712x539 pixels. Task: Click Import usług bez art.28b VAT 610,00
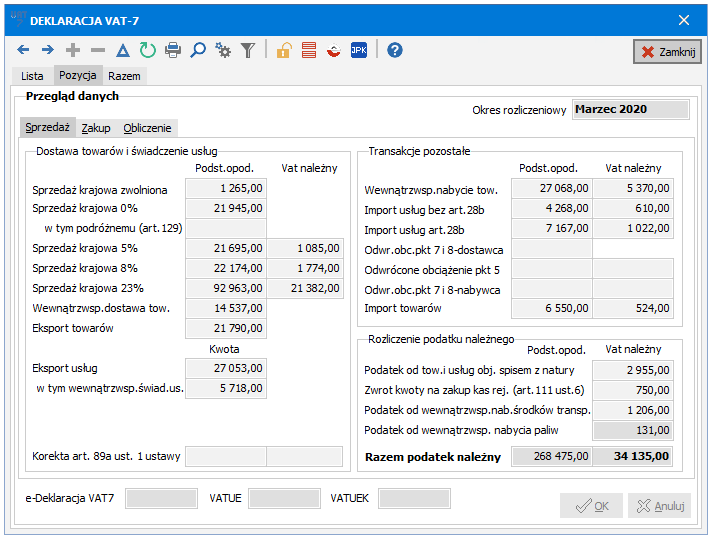tap(633, 208)
